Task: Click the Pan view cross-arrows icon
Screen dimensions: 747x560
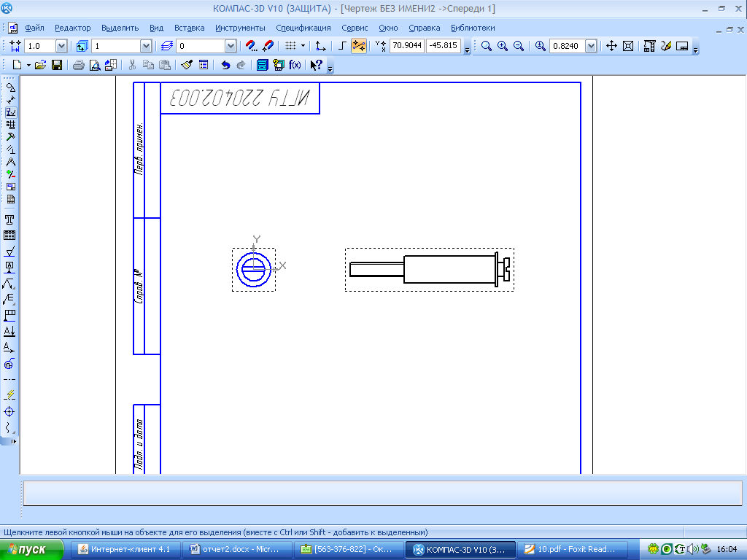Action: [x=611, y=46]
